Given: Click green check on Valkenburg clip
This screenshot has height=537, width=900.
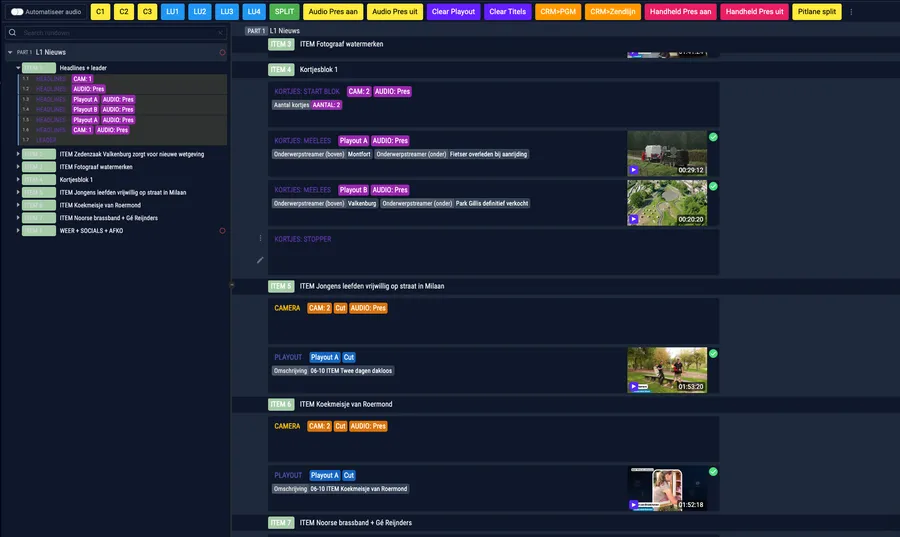Looking at the screenshot, I should pyautogui.click(x=713, y=186).
